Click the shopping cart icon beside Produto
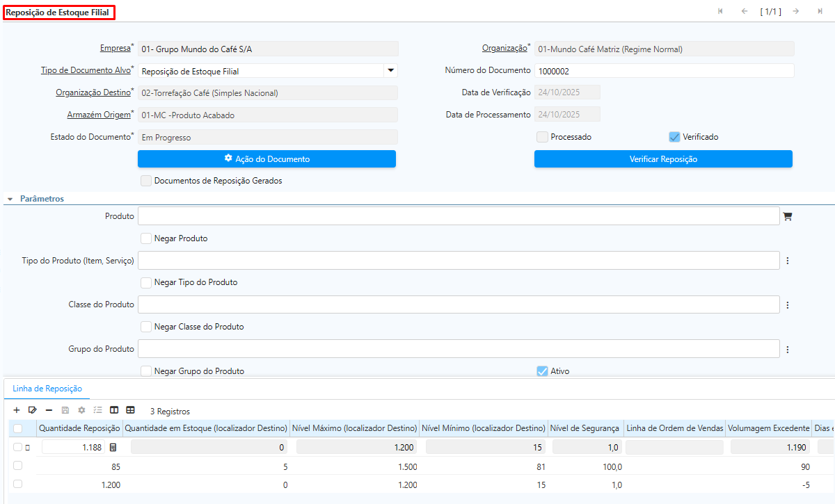Screen dimensions: 835x504 coord(788,216)
